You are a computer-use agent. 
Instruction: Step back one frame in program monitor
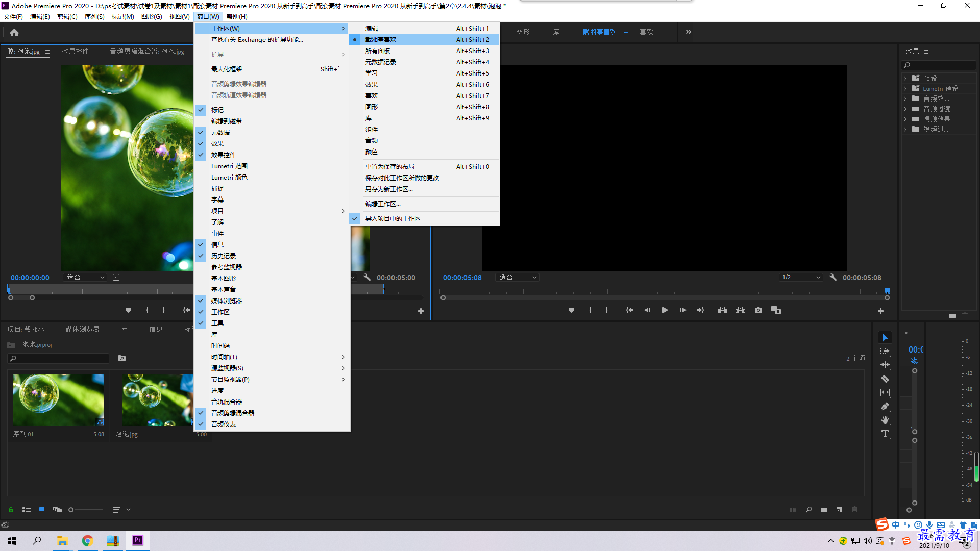647,310
